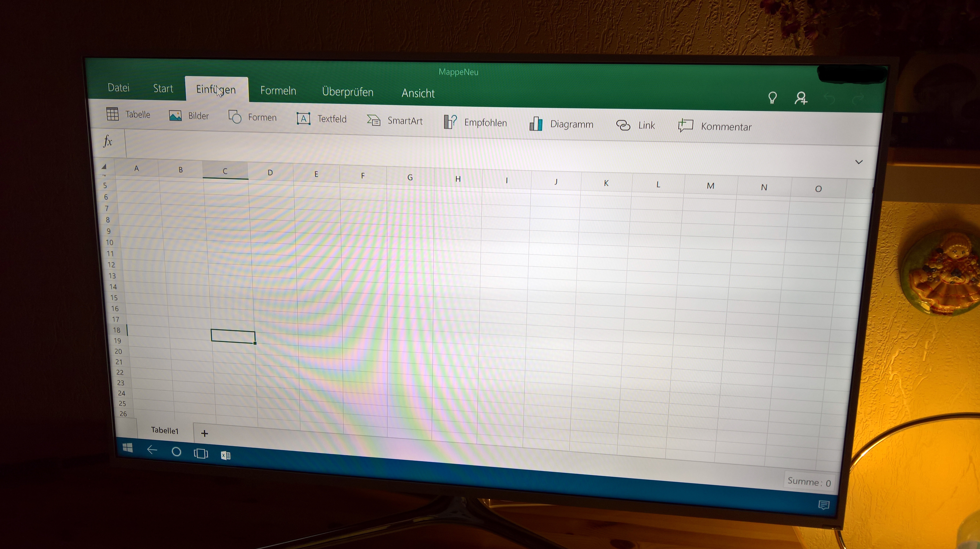Open the action center notification icon
Viewport: 980px width, 549px height.
(824, 505)
